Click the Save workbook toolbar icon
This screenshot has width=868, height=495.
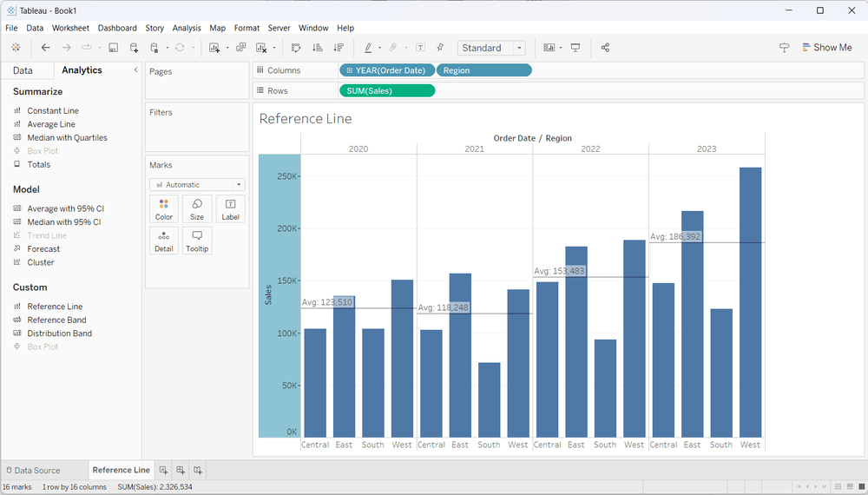click(113, 48)
